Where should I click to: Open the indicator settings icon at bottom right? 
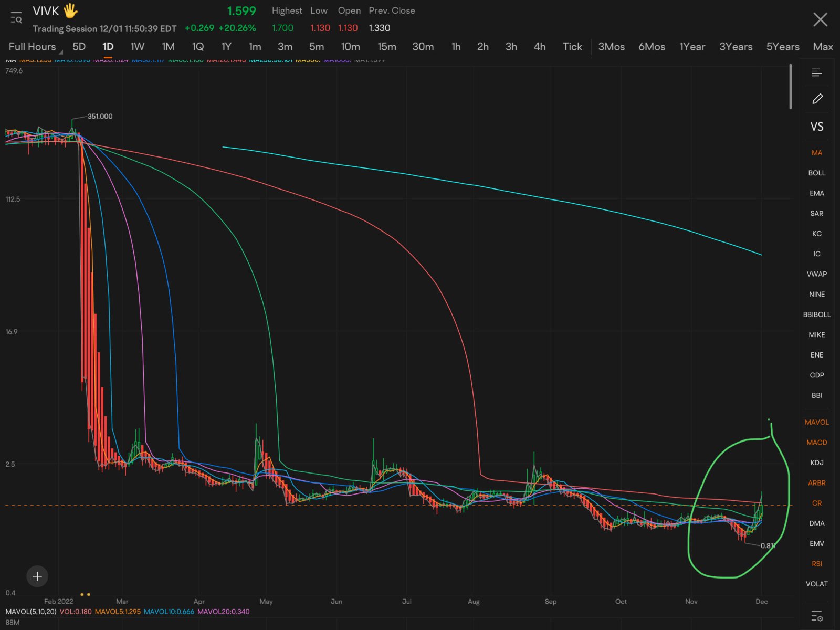pos(817,616)
